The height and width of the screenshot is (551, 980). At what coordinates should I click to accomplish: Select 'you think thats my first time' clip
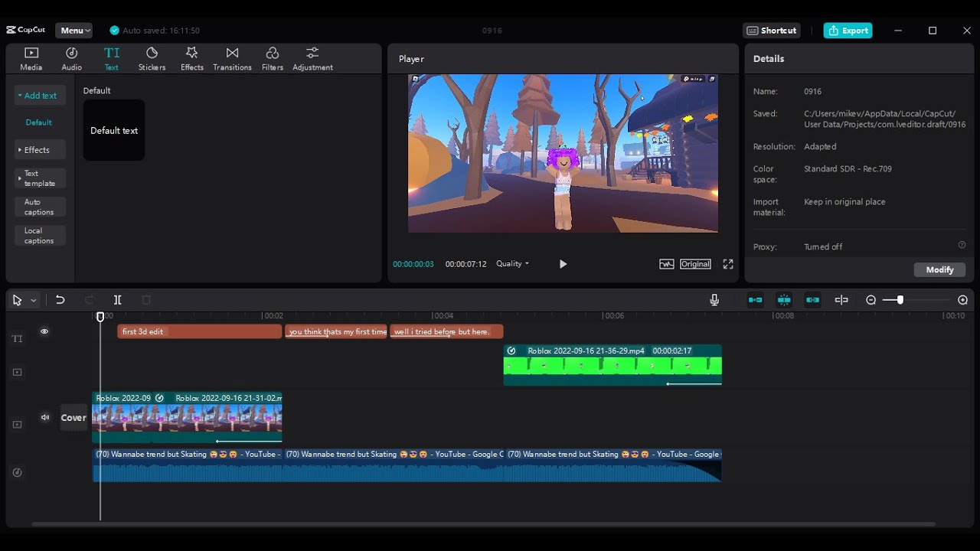(x=336, y=331)
